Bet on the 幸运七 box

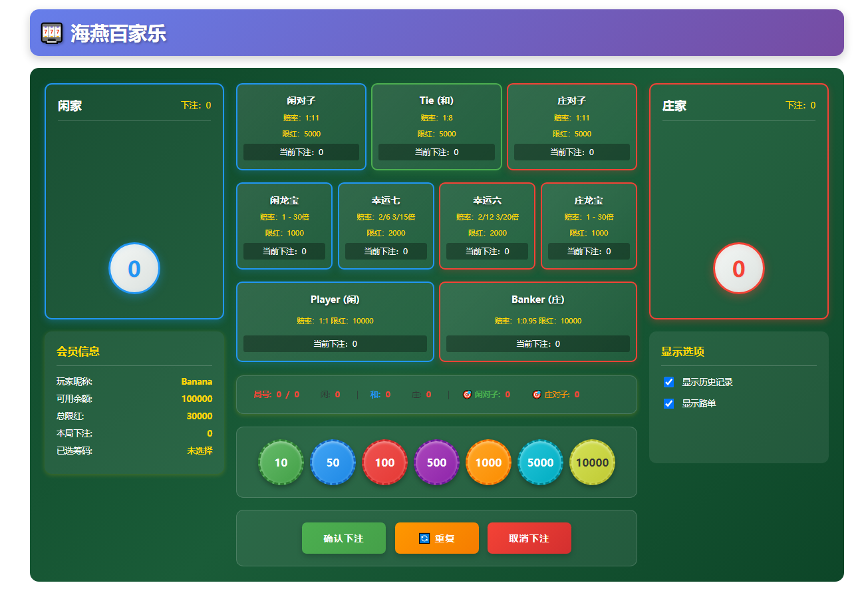pos(386,226)
